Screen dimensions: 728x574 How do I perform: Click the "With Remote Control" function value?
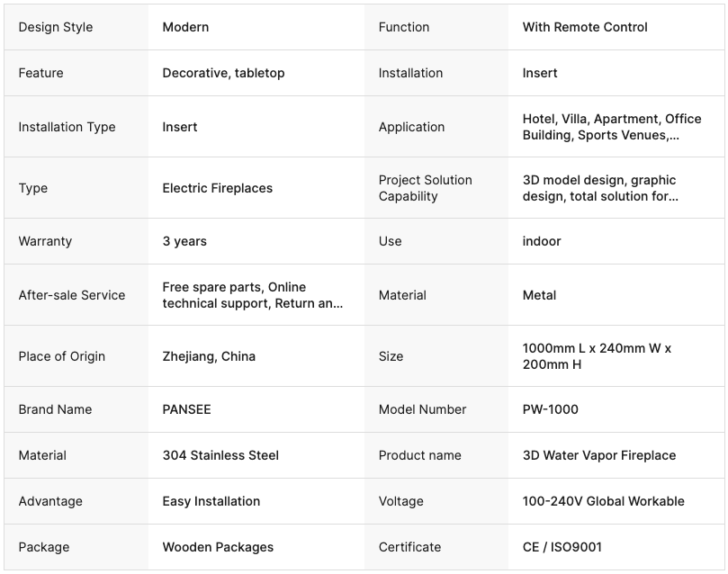coord(585,27)
